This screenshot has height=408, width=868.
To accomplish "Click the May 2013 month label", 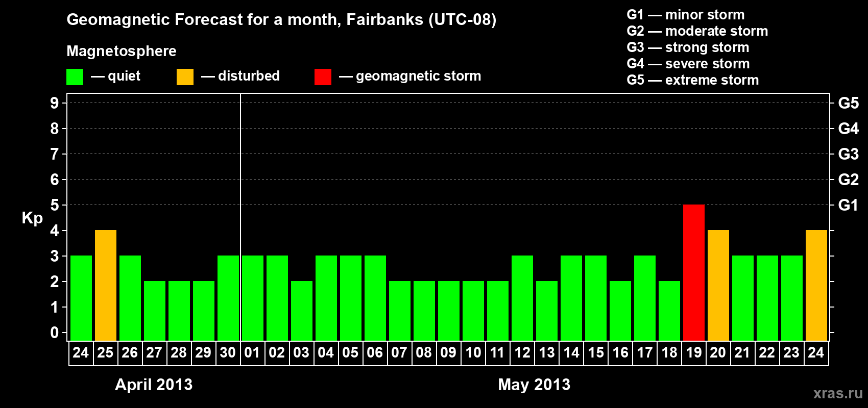I will point(534,385).
